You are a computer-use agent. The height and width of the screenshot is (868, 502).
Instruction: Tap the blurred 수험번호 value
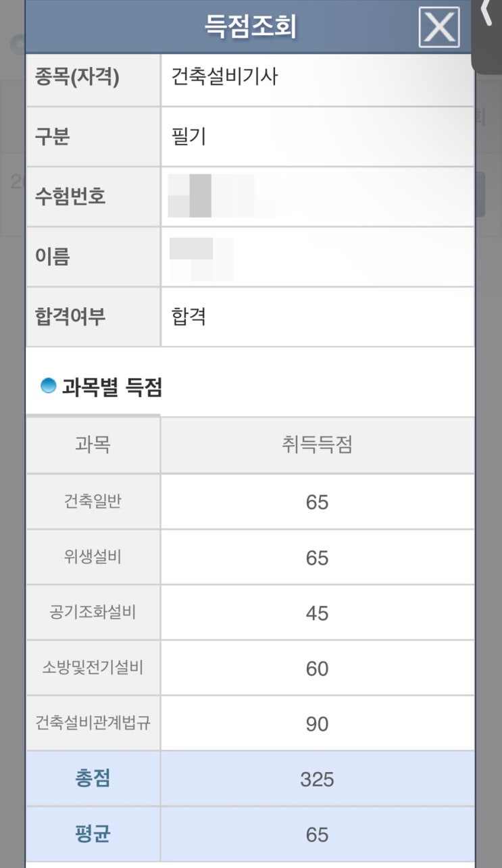223,196
